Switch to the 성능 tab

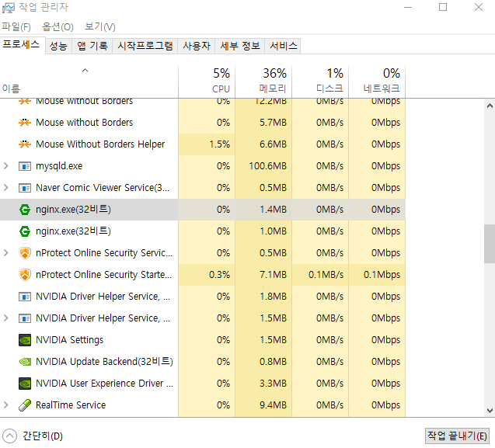click(58, 46)
